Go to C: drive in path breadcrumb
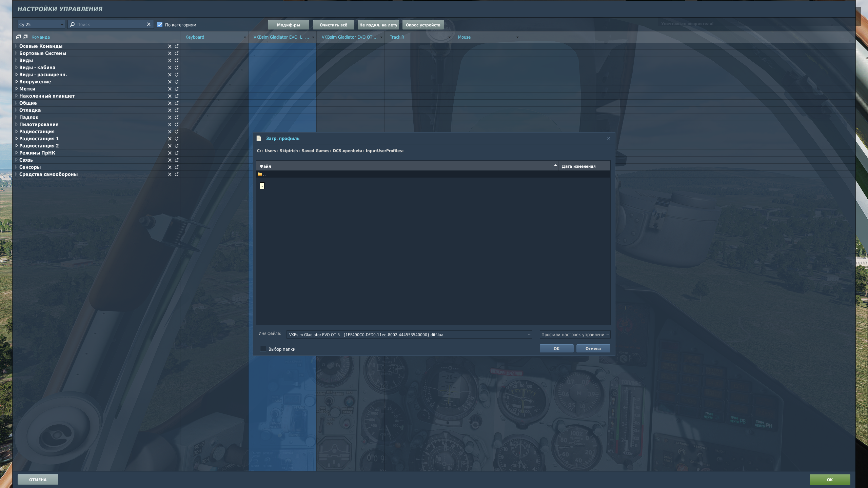 (259, 151)
